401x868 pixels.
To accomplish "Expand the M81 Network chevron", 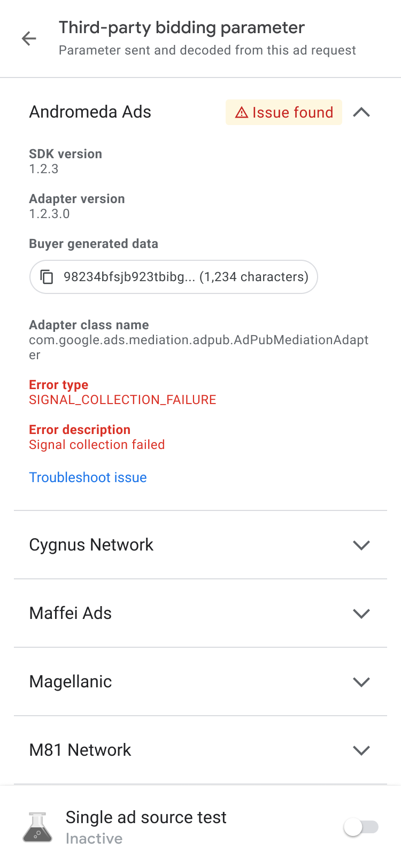I will [361, 750].
